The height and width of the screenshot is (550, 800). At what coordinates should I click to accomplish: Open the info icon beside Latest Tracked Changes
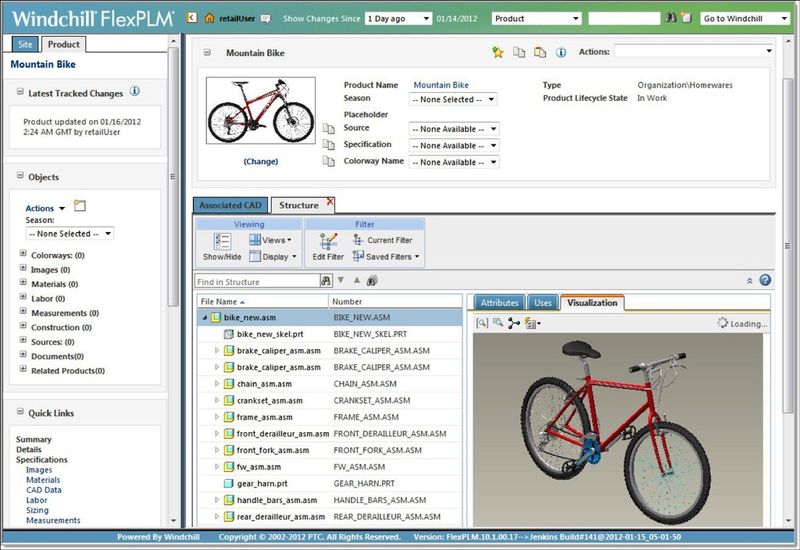[x=134, y=91]
